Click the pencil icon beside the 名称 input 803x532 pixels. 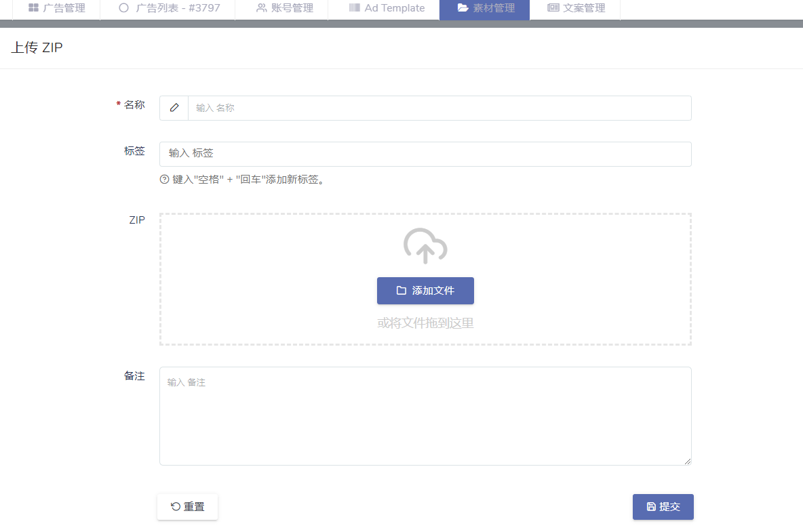point(174,107)
